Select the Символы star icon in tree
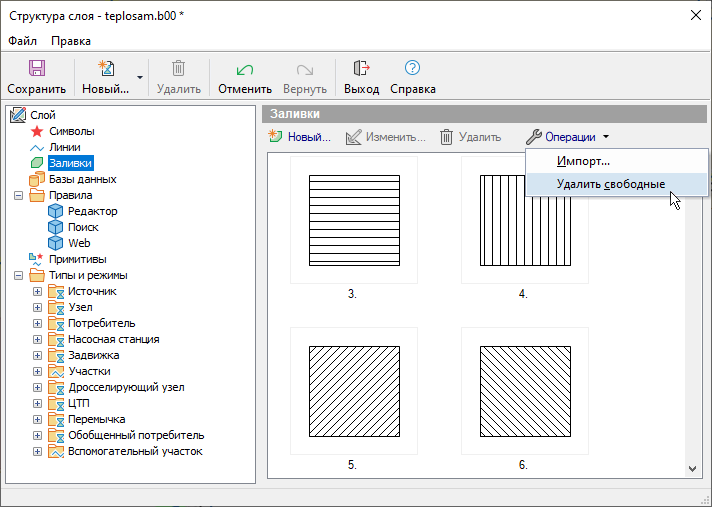Screen dimensions: 712x507 pos(38,131)
